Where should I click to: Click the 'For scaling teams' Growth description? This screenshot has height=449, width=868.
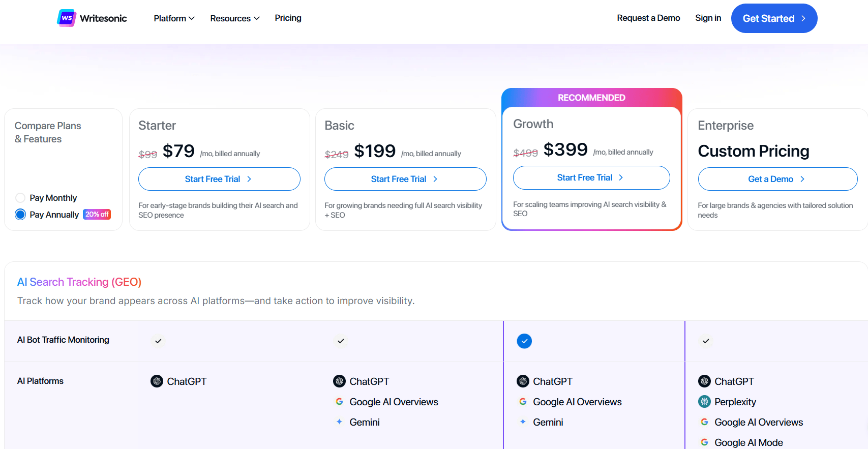click(x=590, y=209)
